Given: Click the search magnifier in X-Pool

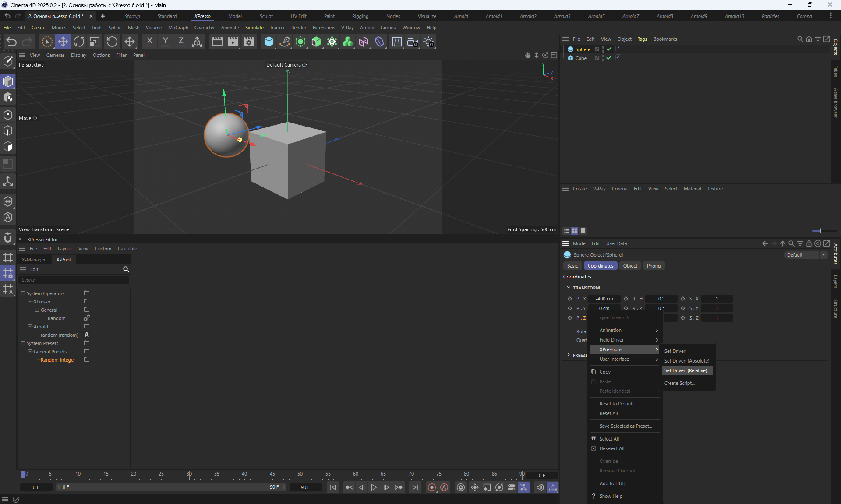Looking at the screenshot, I should 126,269.
